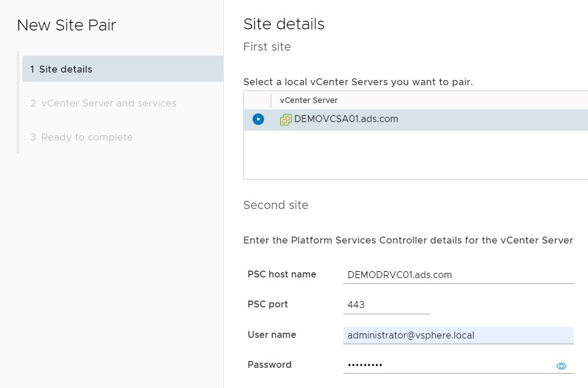The width and height of the screenshot is (588, 388).
Task: Click the Password label
Action: coord(269,365)
